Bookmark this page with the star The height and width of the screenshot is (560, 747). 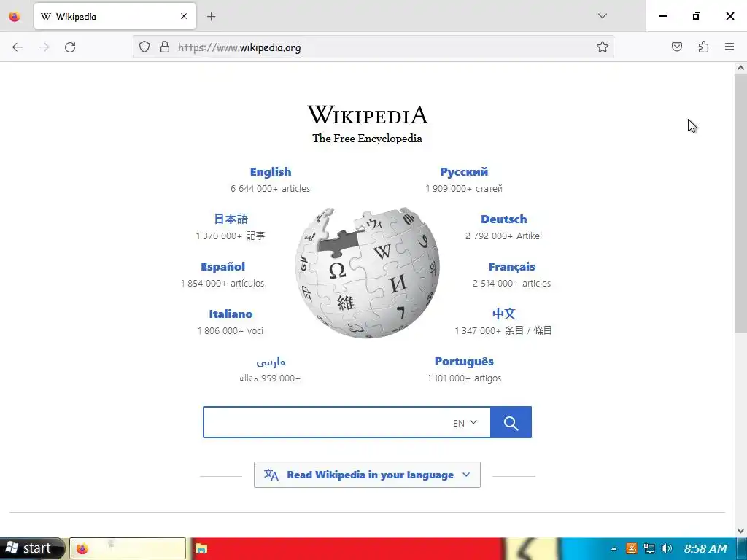[602, 47]
